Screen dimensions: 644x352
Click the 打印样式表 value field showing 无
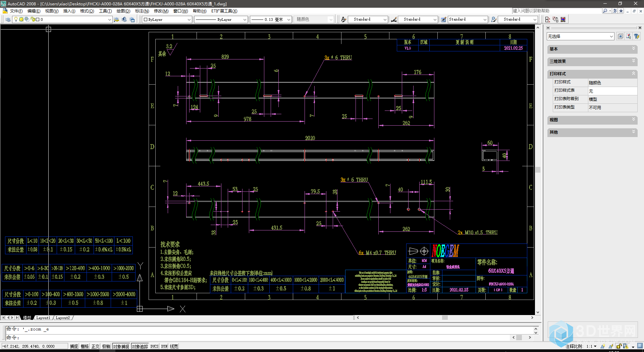coord(612,91)
